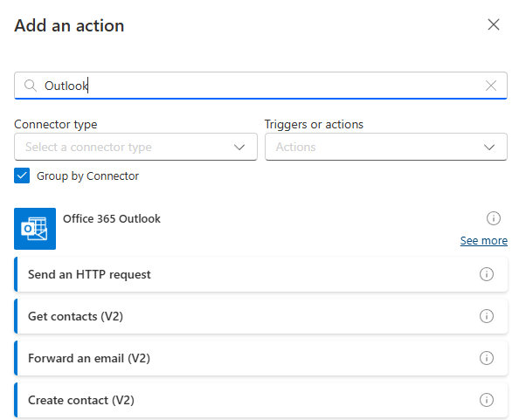
Task: Click the Connector type chevron arrow
Action: click(x=239, y=147)
